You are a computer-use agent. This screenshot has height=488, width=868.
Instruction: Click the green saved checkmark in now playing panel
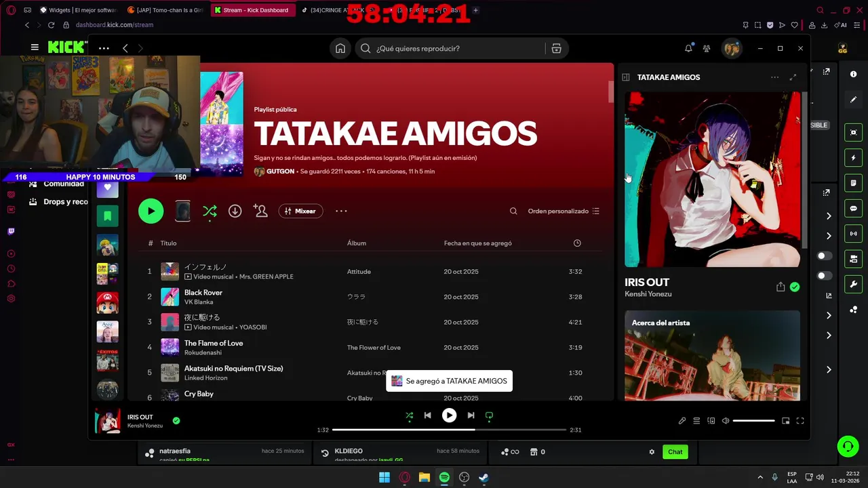(x=795, y=287)
